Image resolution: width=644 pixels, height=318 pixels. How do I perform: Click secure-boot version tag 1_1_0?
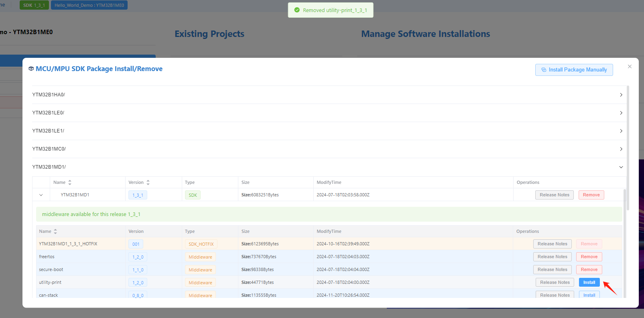[138, 270]
